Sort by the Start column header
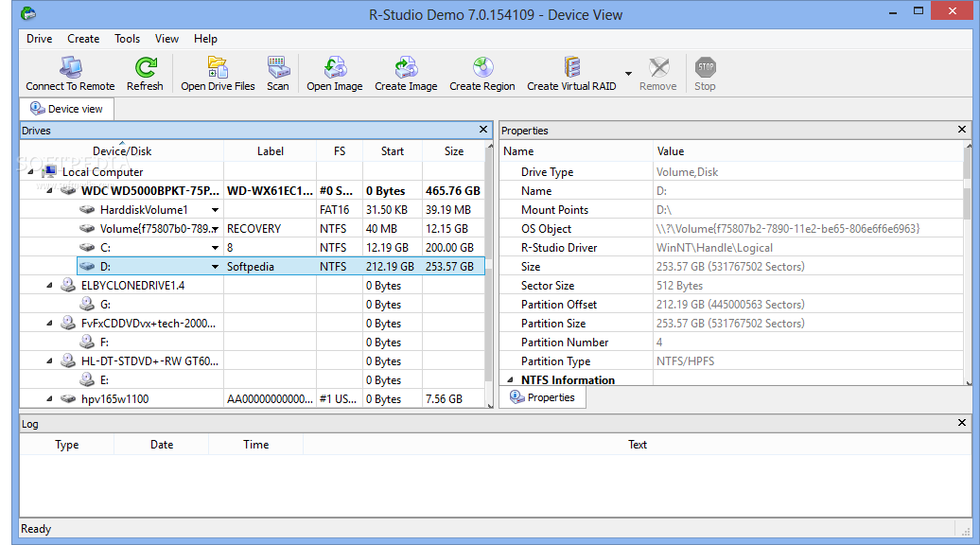This screenshot has width=980, height=545. (x=393, y=150)
